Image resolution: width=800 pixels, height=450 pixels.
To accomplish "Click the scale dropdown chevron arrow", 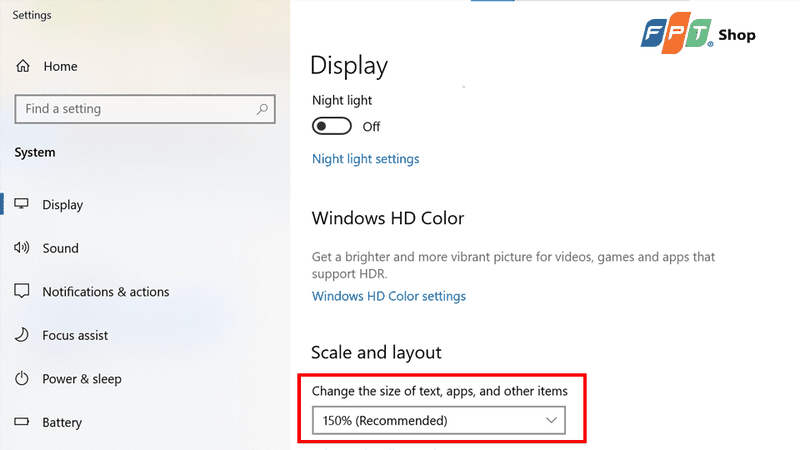I will pos(551,420).
